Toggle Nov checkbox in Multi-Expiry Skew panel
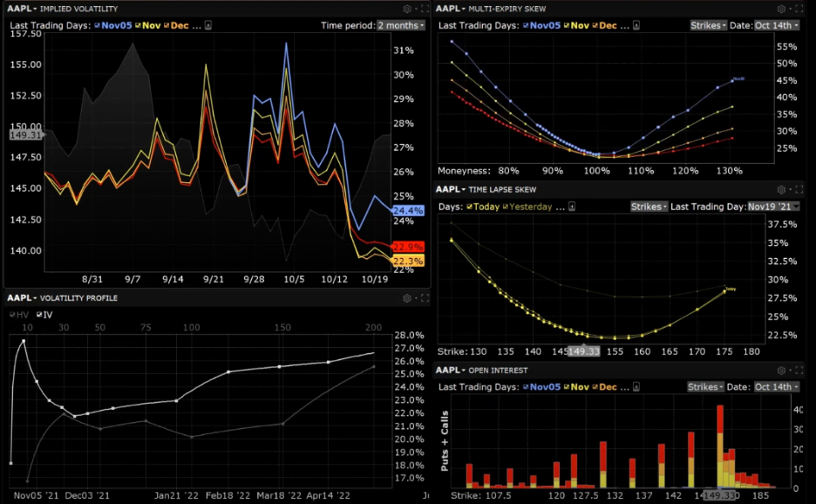Image resolution: width=816 pixels, height=504 pixels. pyautogui.click(x=566, y=25)
